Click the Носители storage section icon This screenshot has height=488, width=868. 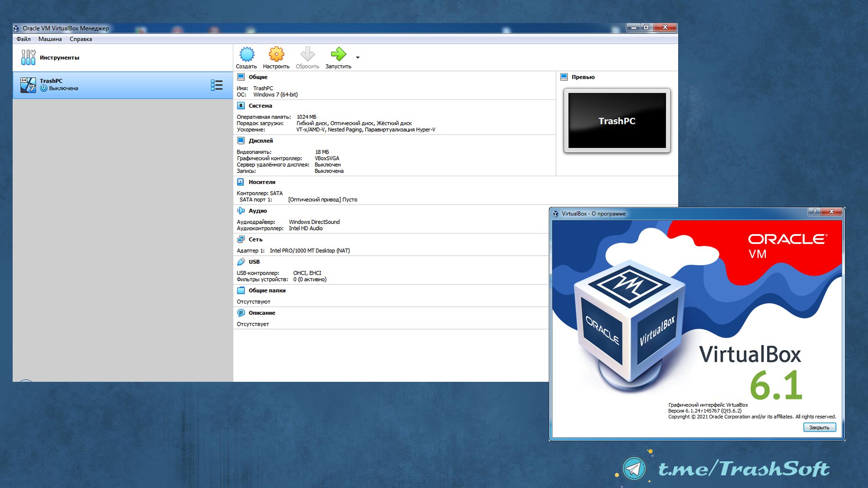241,182
